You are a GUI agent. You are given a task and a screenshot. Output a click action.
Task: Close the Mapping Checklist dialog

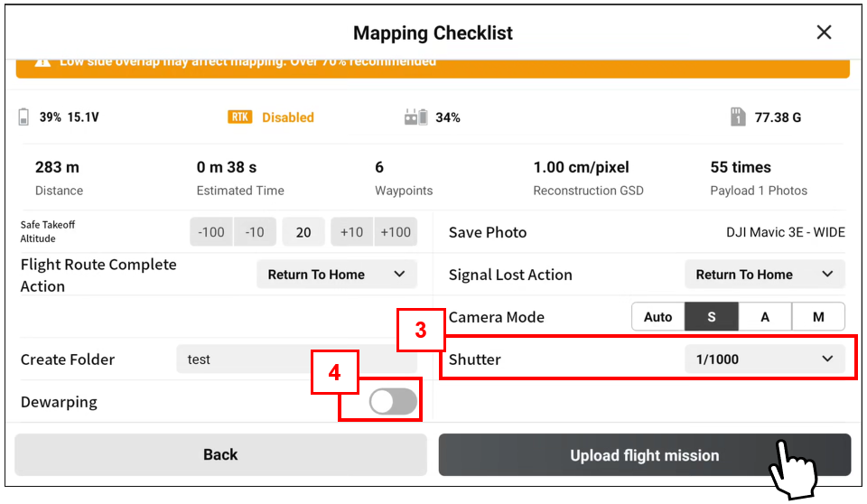tap(824, 33)
